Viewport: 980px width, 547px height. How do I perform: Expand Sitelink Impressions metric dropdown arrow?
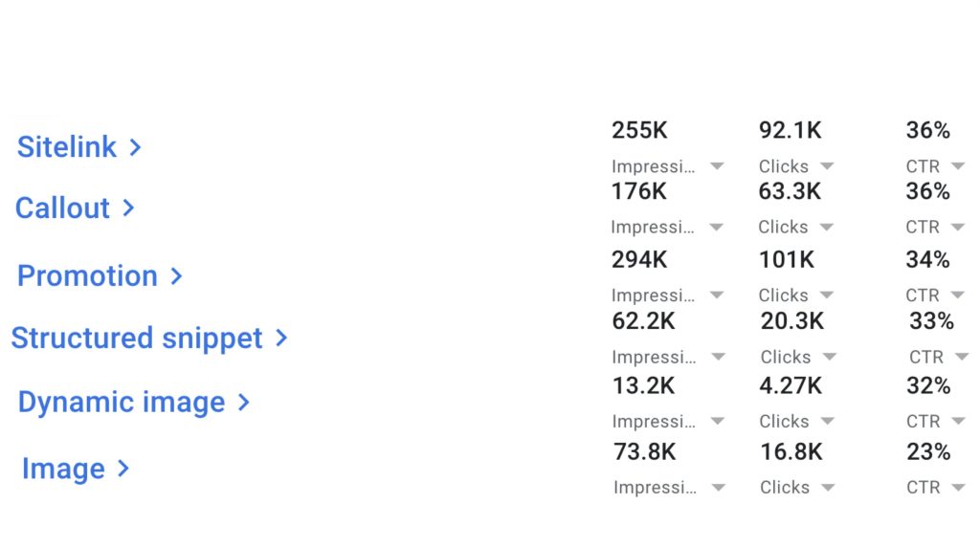pyautogui.click(x=717, y=166)
